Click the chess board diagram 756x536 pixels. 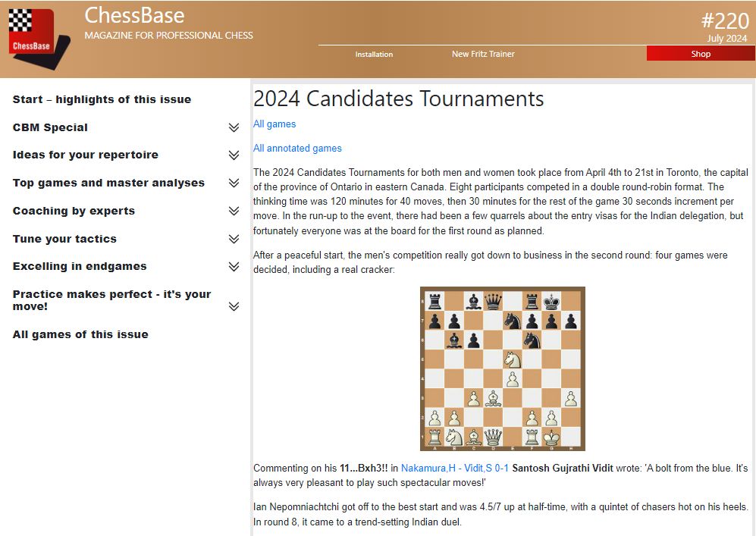(502, 368)
